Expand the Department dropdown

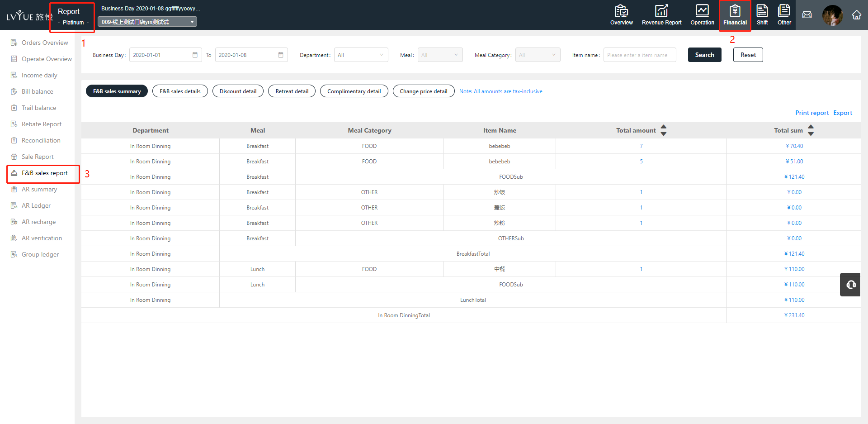(x=361, y=55)
